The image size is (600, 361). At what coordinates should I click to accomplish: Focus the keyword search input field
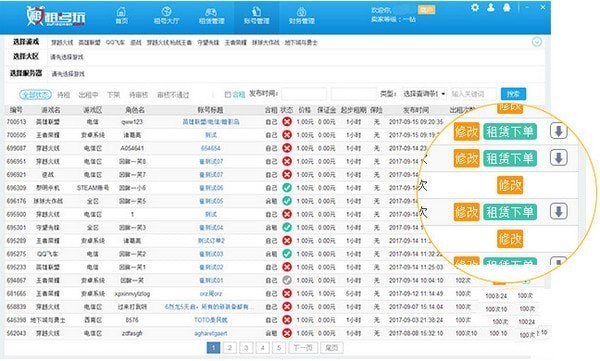pos(474,94)
